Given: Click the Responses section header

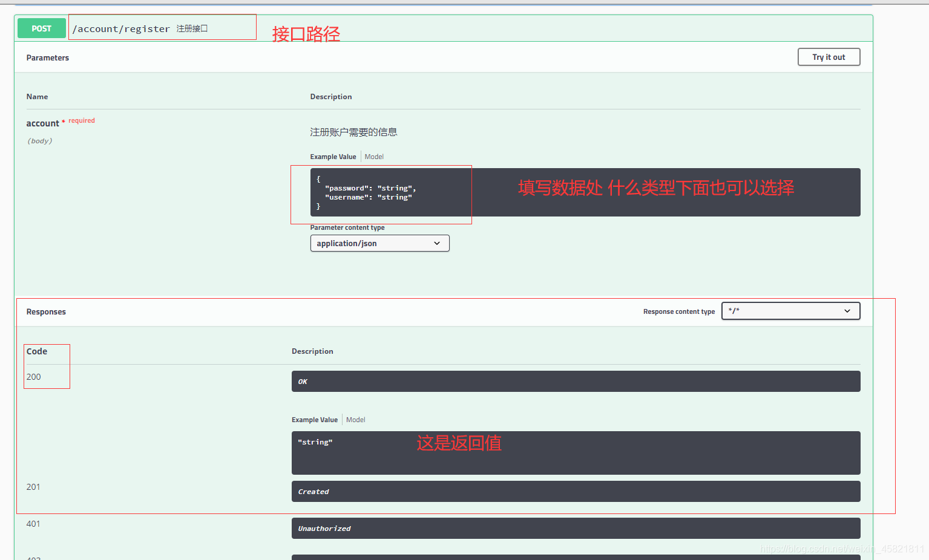Looking at the screenshot, I should pyautogui.click(x=46, y=312).
